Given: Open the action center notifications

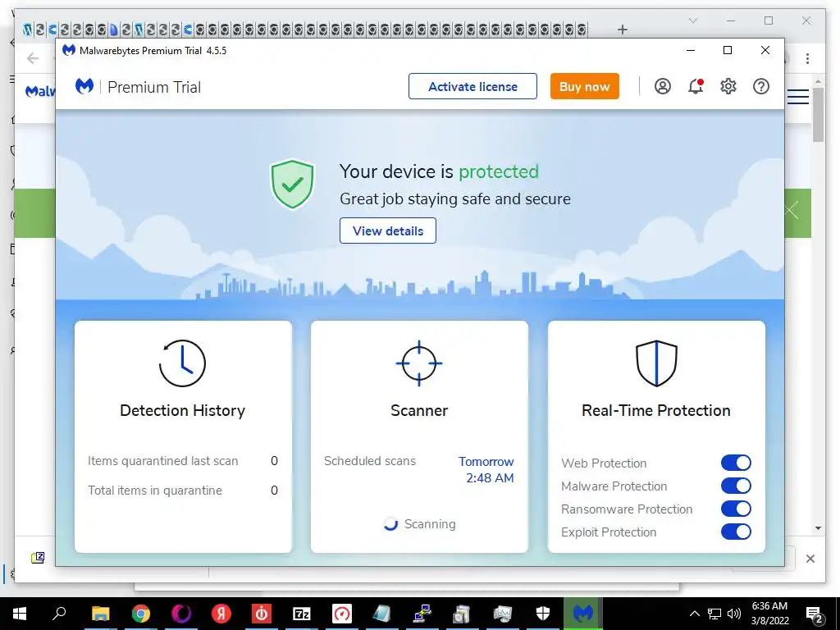Looking at the screenshot, I should (x=815, y=614).
